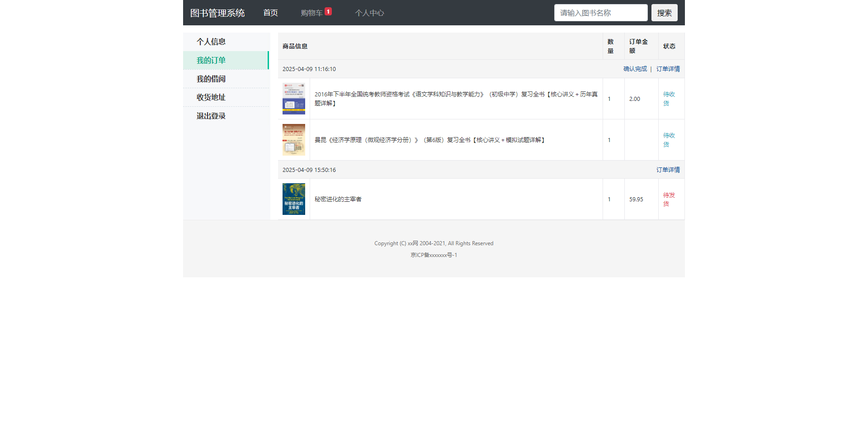Click the 状态 column header

point(669,46)
